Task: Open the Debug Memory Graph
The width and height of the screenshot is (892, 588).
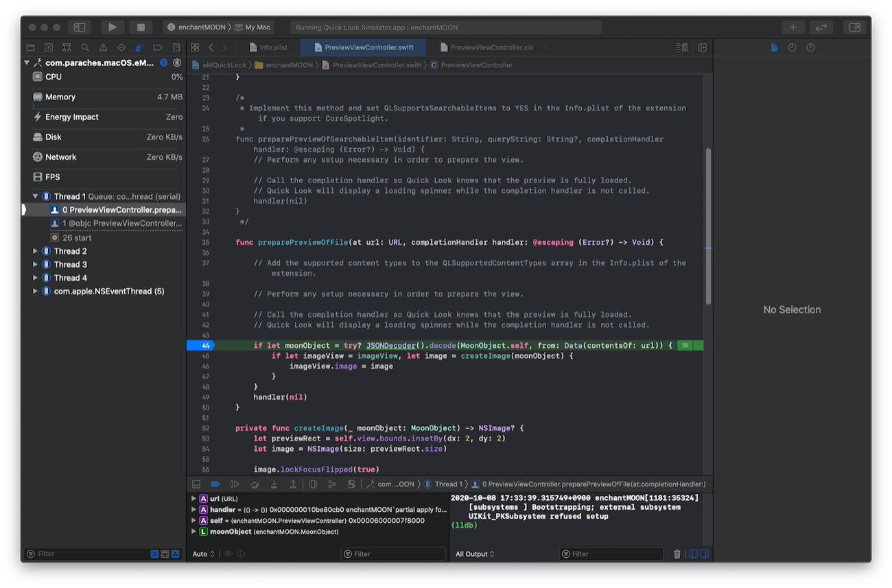Action: [332, 484]
